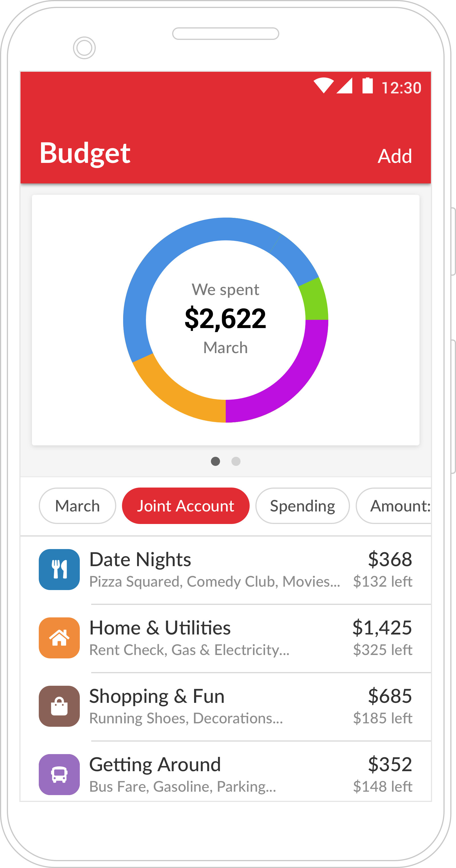Open the Shopping & Fun budget row title

157,696
